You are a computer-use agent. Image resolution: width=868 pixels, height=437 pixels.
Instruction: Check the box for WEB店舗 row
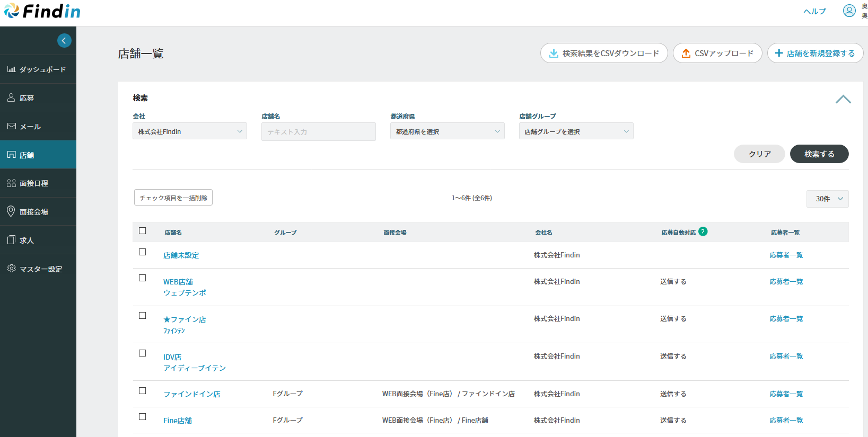pyautogui.click(x=142, y=278)
